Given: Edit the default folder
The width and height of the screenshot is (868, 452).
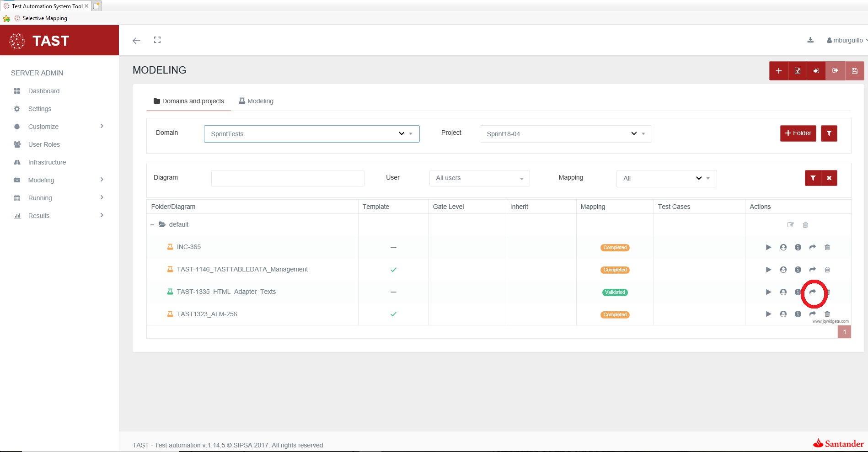Looking at the screenshot, I should tap(790, 225).
